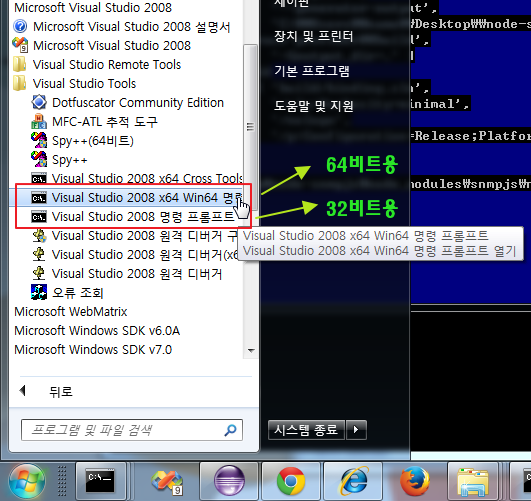This screenshot has height=501, width=531.
Task: Click the taskbar toolbar grip handle
Action: click(62, 481)
